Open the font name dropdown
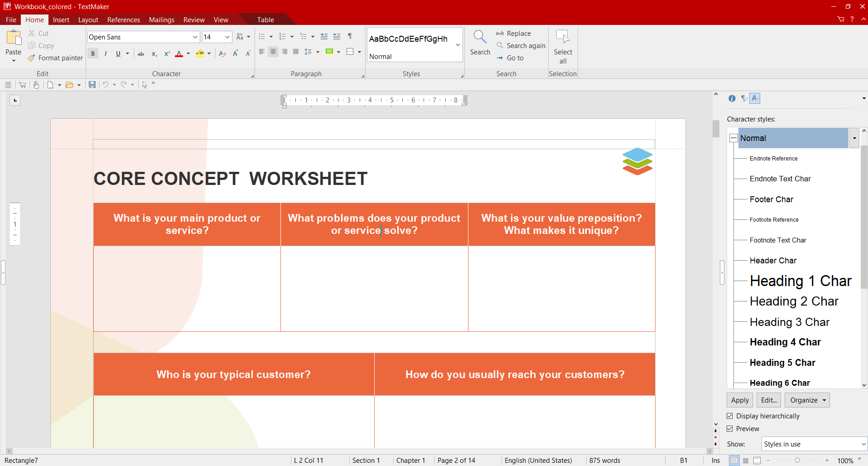This screenshot has width=868, height=466. pos(194,37)
